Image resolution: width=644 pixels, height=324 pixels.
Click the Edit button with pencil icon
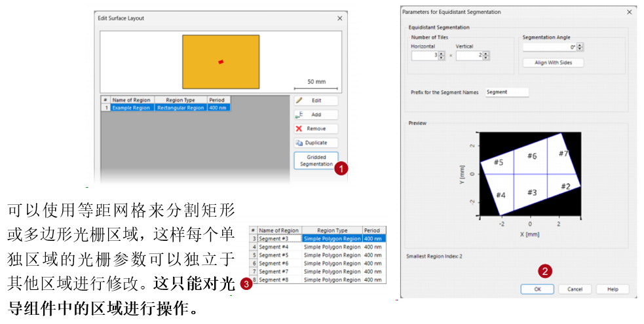click(316, 101)
